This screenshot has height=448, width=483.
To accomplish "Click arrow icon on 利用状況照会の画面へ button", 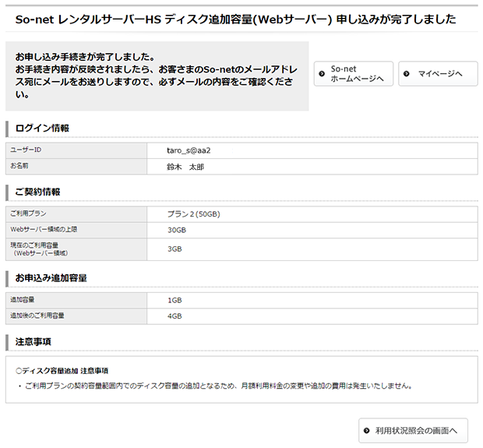I will [x=366, y=430].
